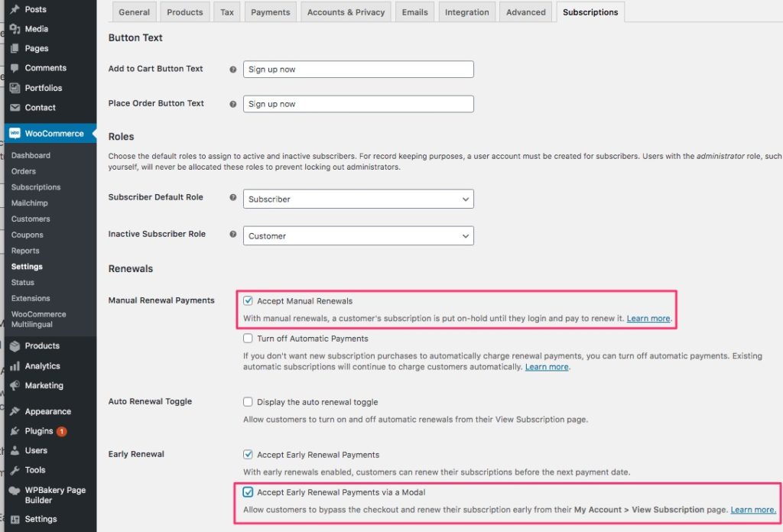Click the Portfolios icon in sidebar

coord(15,88)
